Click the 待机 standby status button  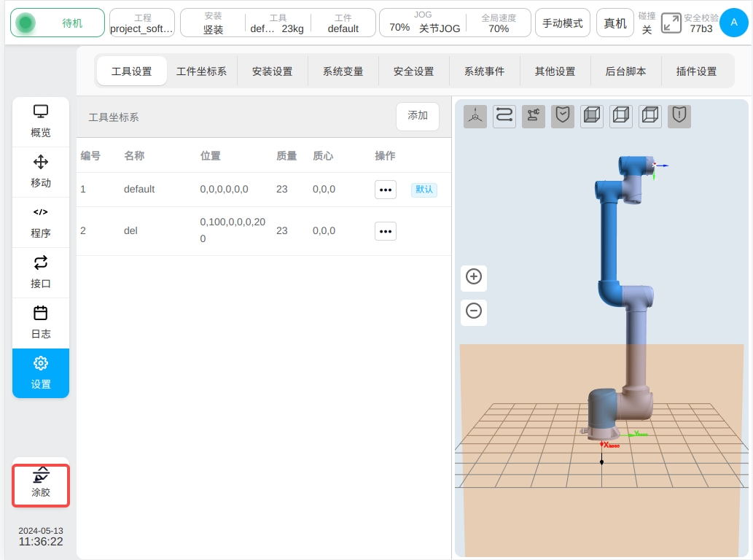(58, 23)
